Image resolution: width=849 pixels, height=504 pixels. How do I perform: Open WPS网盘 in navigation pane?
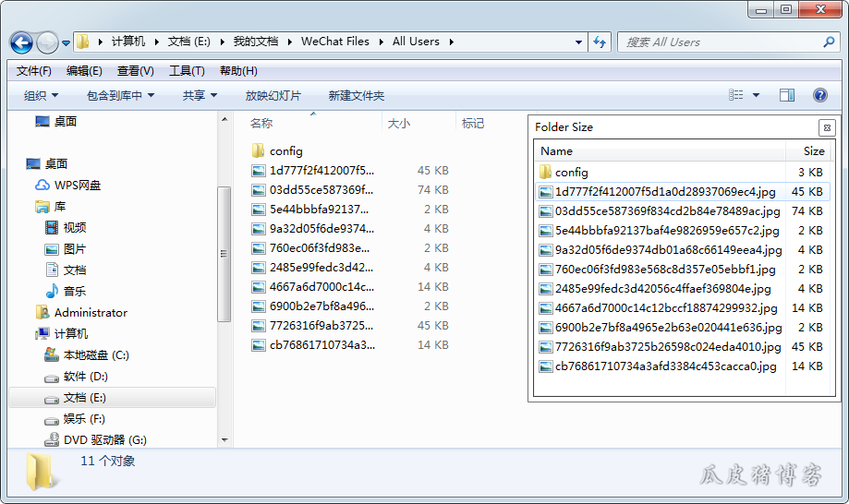pyautogui.click(x=68, y=185)
